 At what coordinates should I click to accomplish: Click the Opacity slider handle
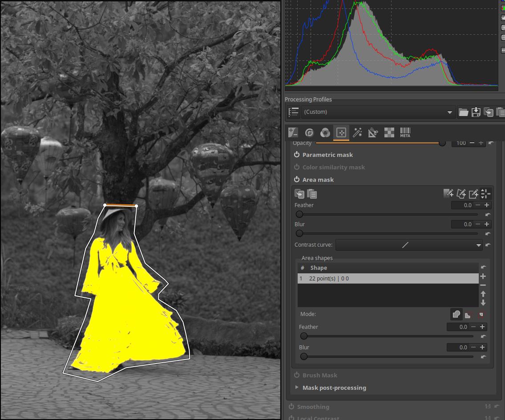(x=442, y=143)
